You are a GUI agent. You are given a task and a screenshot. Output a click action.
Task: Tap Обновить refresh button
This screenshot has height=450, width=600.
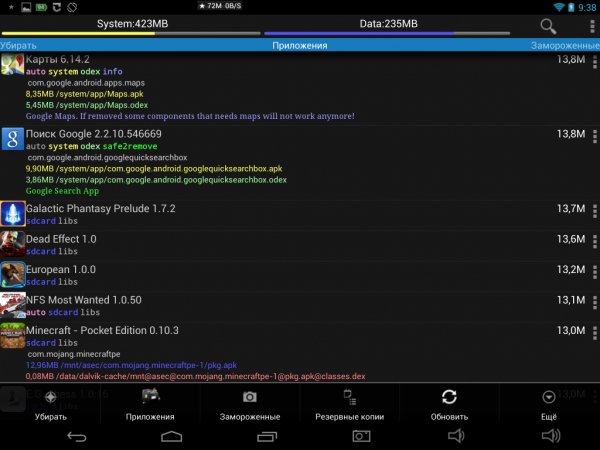pyautogui.click(x=449, y=404)
